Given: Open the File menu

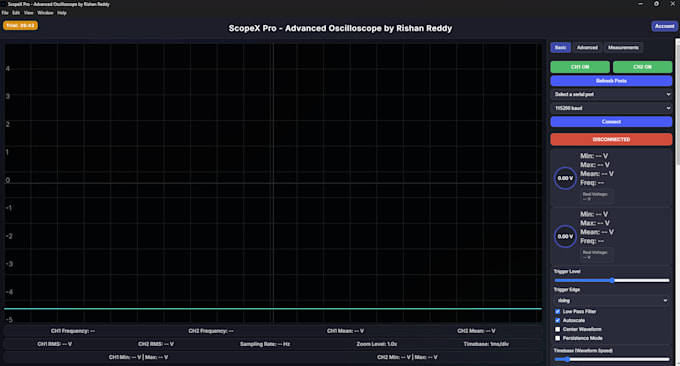Looking at the screenshot, I should [5, 13].
